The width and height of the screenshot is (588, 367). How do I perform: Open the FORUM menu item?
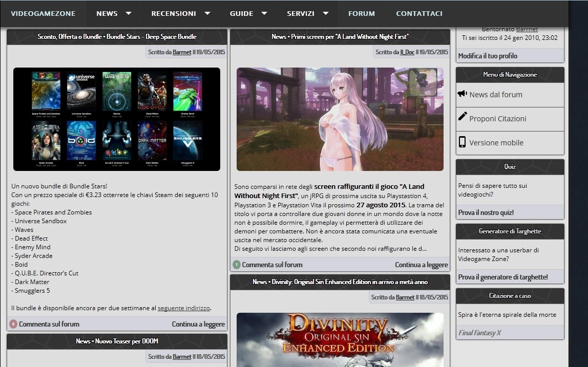point(362,13)
